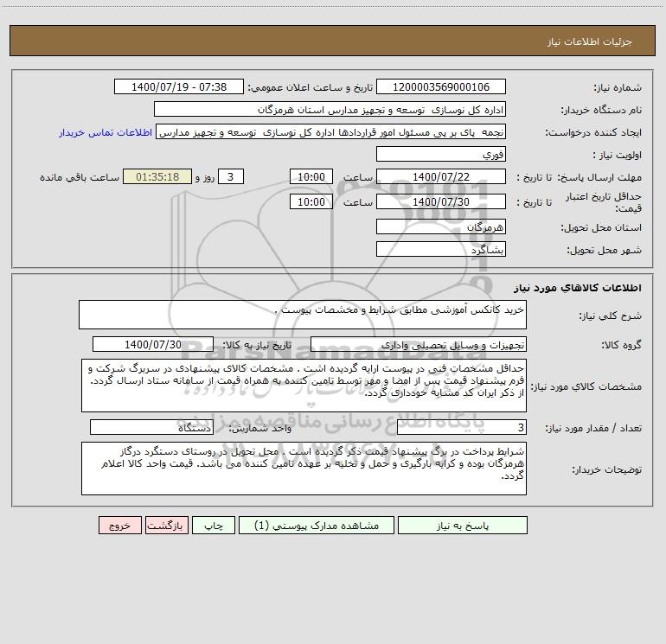Click the 'تعداد / مقدار مورد نیاز:' label
This screenshot has width=666, height=644.
[x=593, y=429]
